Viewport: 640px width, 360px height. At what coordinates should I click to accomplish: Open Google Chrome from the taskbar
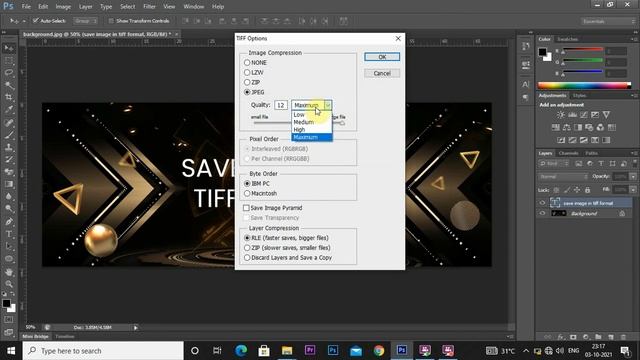(x=379, y=350)
